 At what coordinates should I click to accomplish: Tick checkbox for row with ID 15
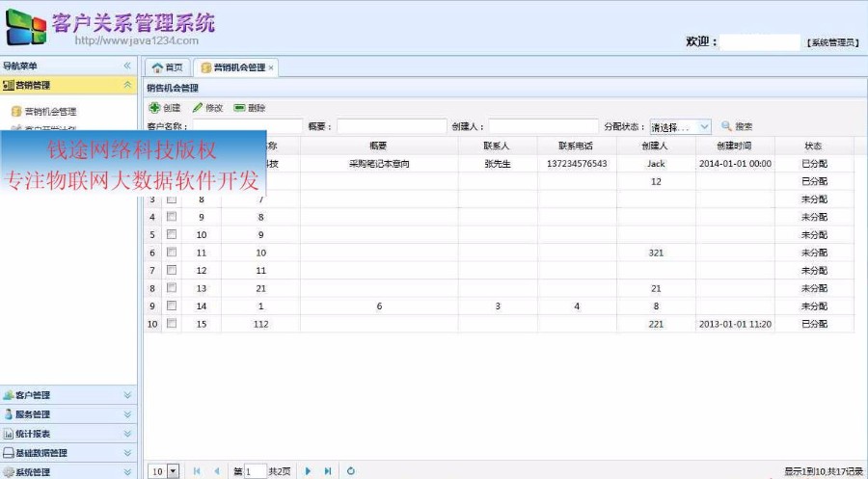point(172,323)
